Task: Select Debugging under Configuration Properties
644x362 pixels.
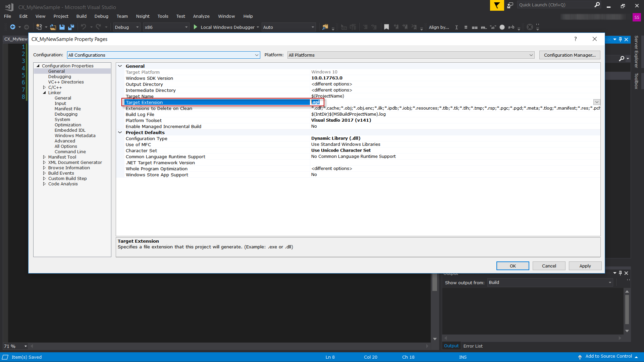Action: click(x=59, y=77)
